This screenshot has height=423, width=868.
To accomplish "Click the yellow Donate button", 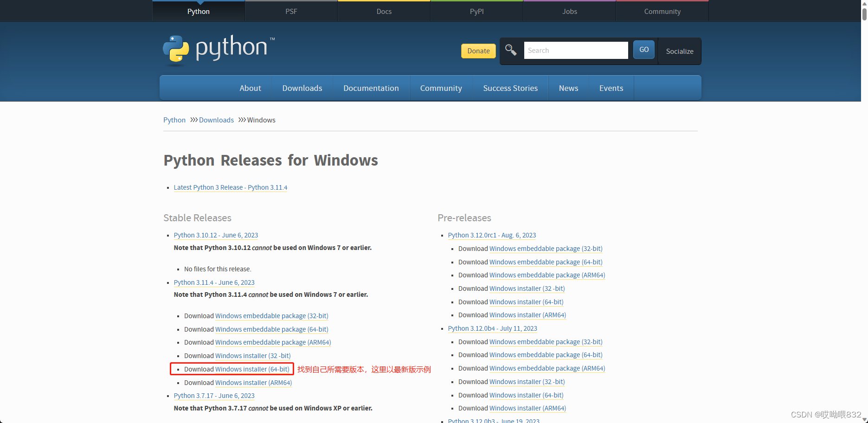I will (478, 51).
